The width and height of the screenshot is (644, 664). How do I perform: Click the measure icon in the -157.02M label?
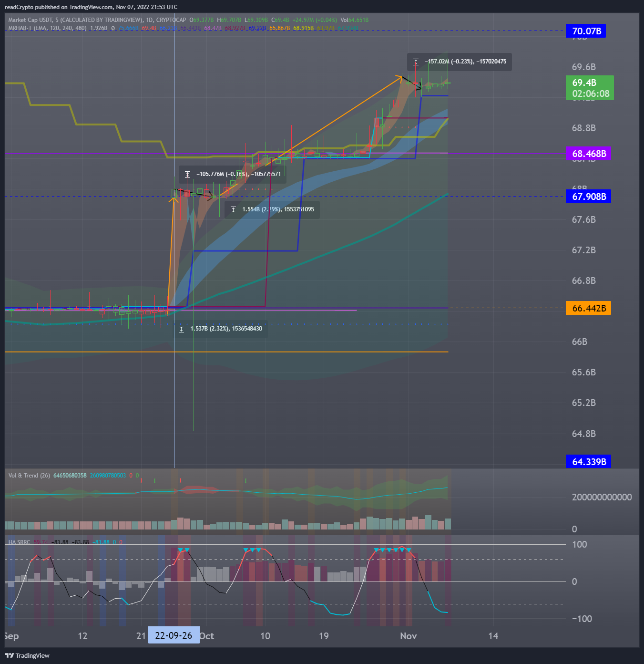point(416,62)
